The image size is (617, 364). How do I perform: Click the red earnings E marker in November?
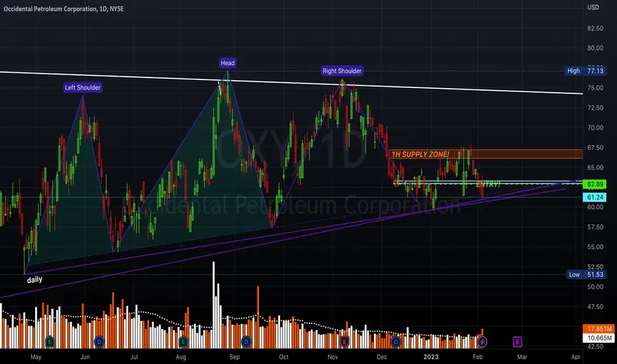344,341
